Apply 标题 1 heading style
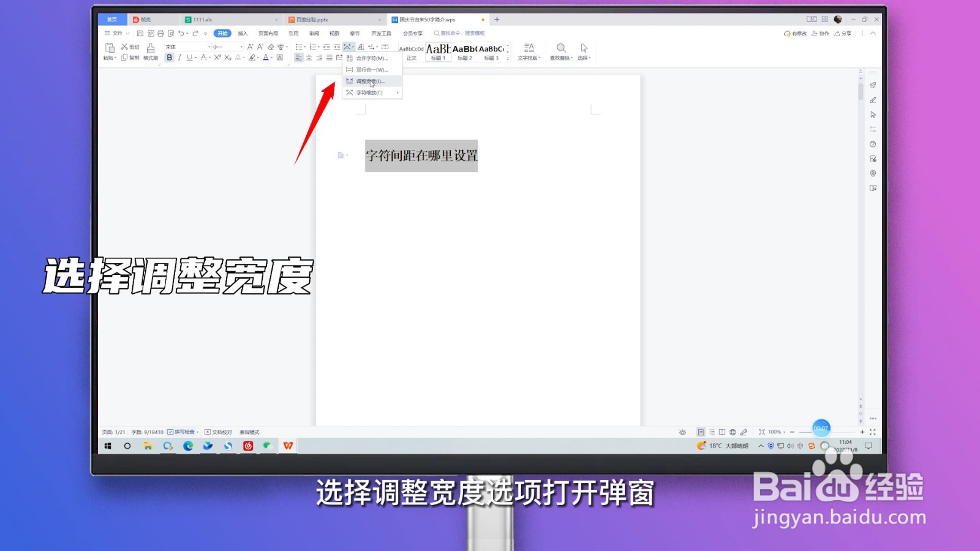This screenshot has width=980, height=551. point(438,51)
